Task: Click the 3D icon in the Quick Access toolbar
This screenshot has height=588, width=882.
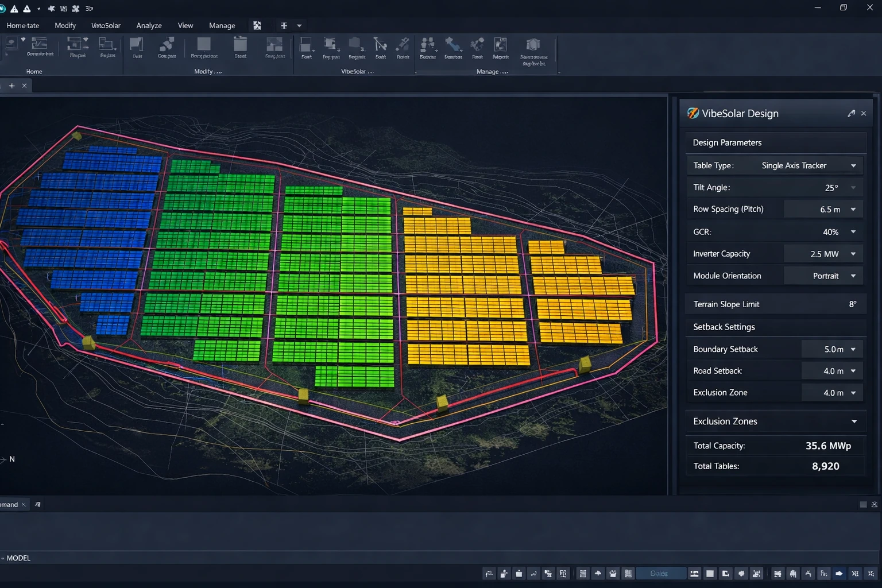Action: point(88,9)
